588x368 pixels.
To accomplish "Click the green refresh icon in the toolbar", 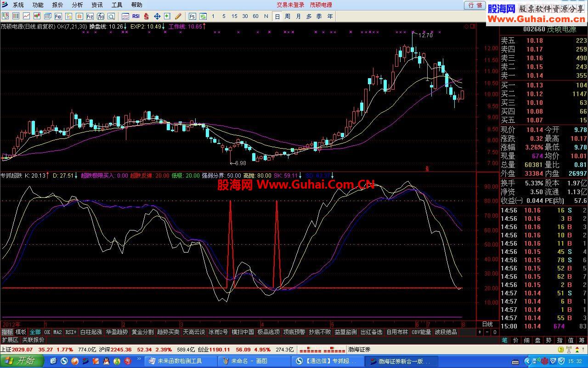I will pos(202,16).
